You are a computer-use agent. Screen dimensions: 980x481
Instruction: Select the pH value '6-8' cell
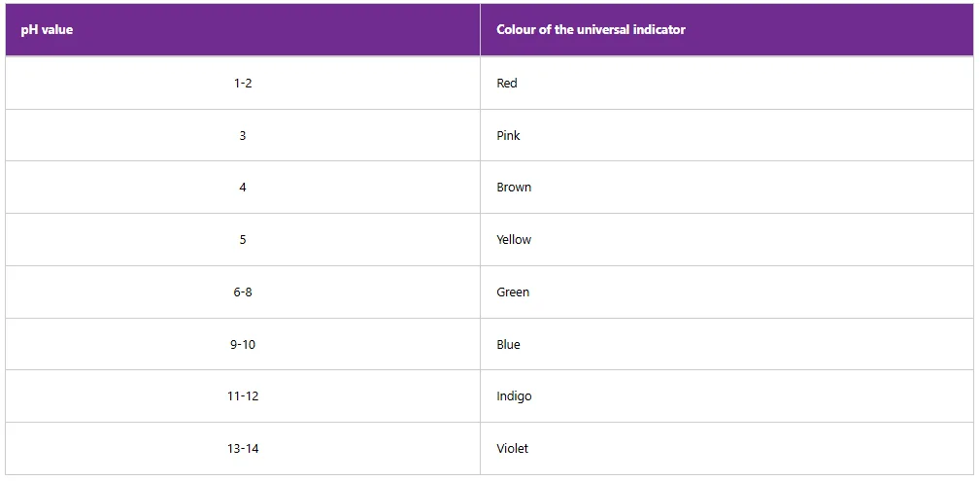(x=243, y=292)
